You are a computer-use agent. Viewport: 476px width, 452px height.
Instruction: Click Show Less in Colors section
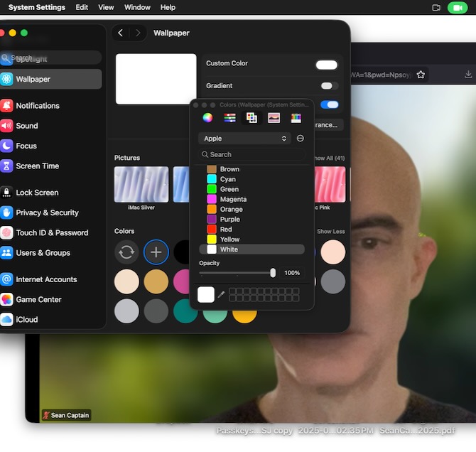tap(331, 232)
